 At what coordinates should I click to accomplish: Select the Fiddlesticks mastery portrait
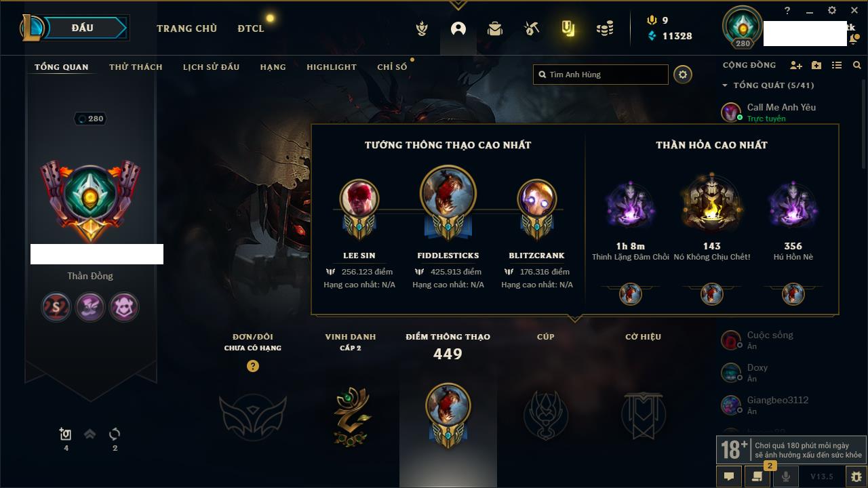[448, 192]
